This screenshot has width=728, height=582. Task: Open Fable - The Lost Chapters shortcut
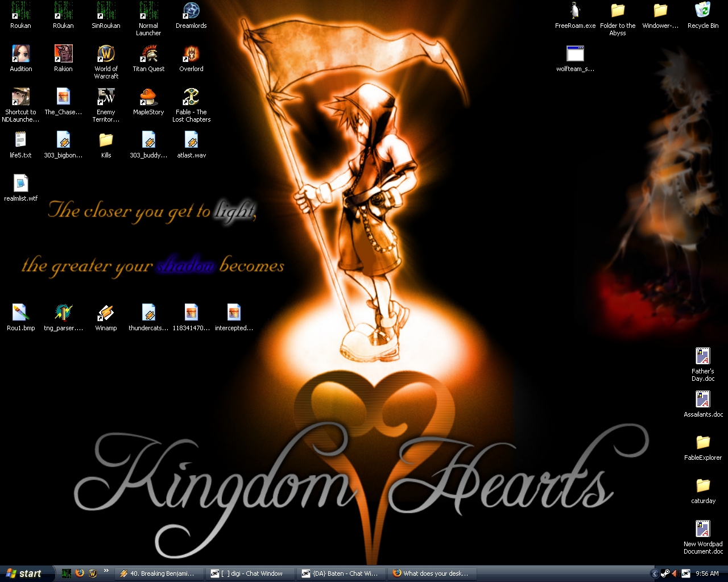click(x=191, y=105)
